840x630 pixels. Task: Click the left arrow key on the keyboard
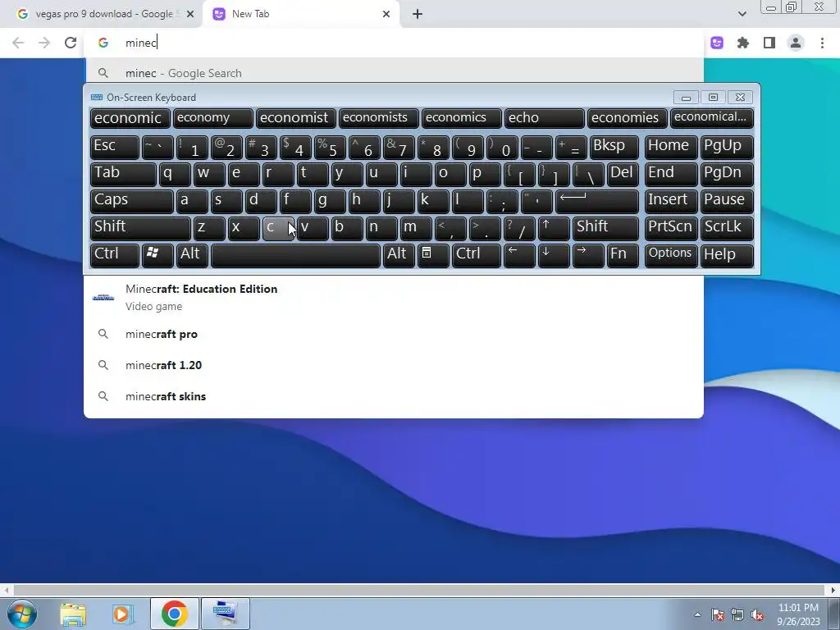[x=519, y=256]
